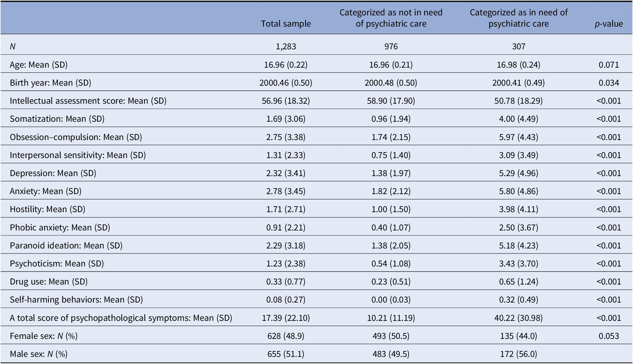Click "Categorized as in need of psychiatric care" header
The image size is (633, 364).
pos(519,18)
